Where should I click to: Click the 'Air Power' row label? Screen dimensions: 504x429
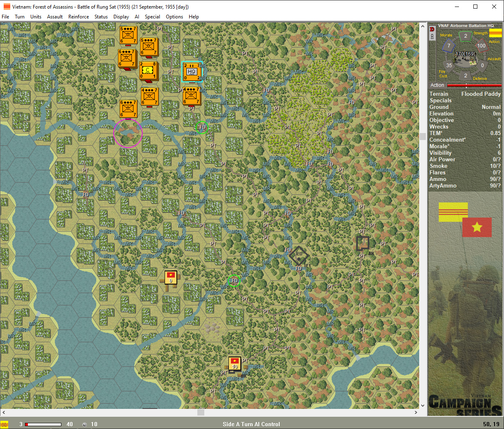442,159
